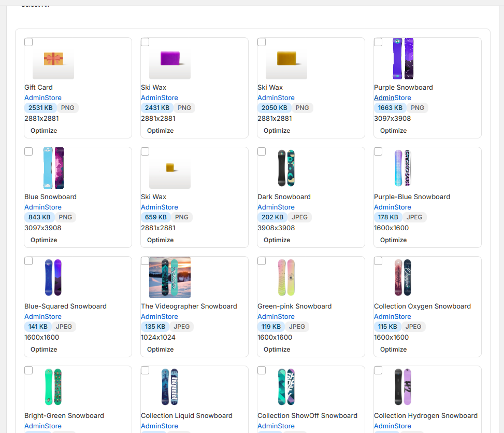Optimize the Gift Card image
Screen dimensions: 504x433
(44, 131)
